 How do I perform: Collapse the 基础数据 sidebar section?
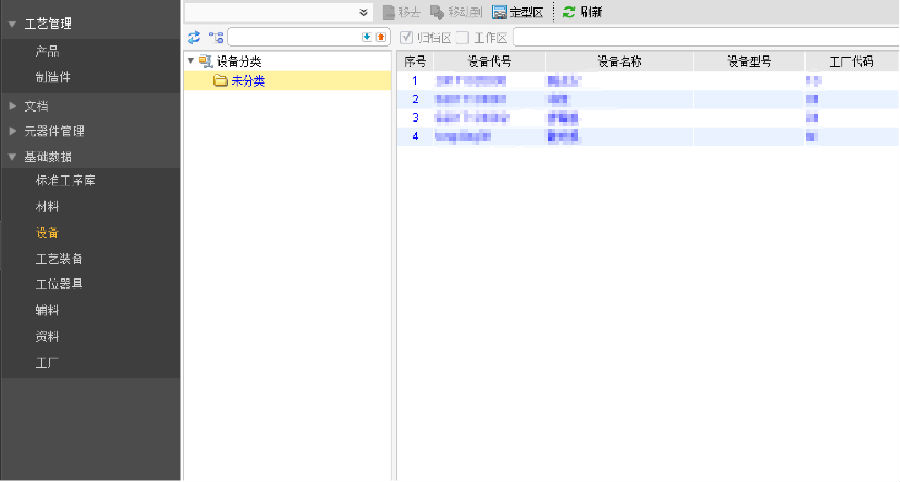pos(13,157)
